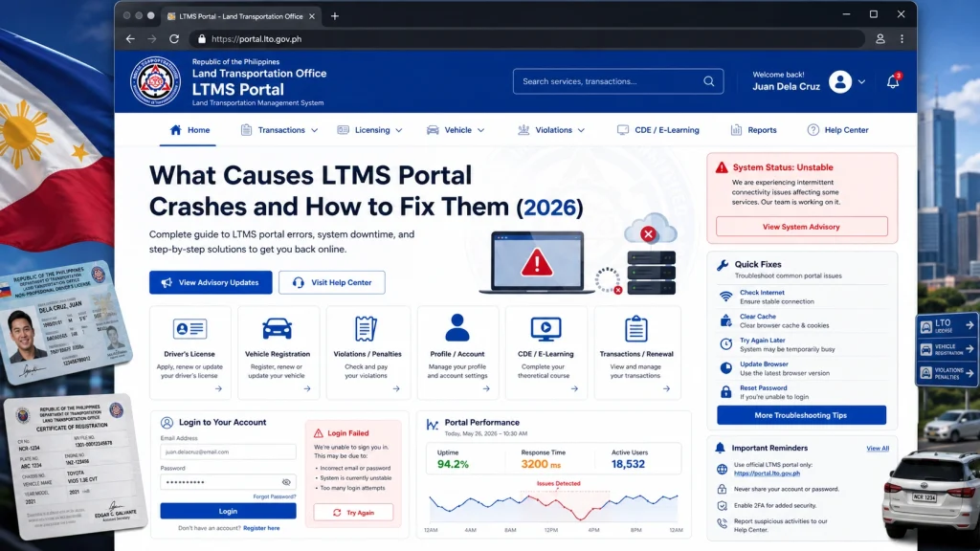Open the Reports nav item
Viewport: 980px width, 551px height.
tap(754, 130)
